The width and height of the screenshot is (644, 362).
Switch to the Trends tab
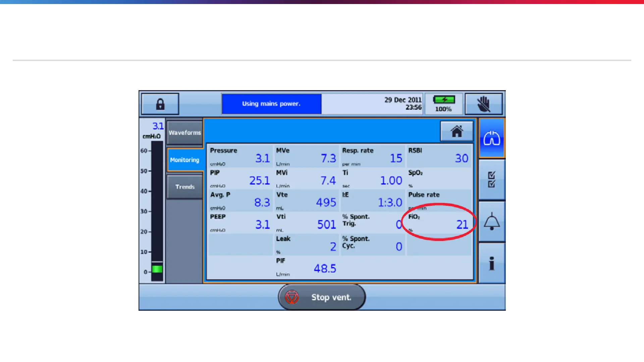click(185, 187)
